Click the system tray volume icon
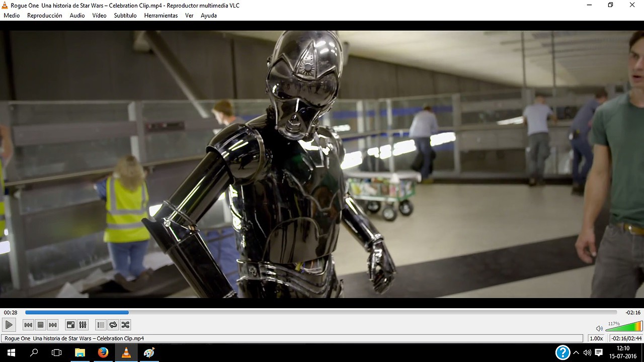This screenshot has width=644, height=362. coord(587,352)
